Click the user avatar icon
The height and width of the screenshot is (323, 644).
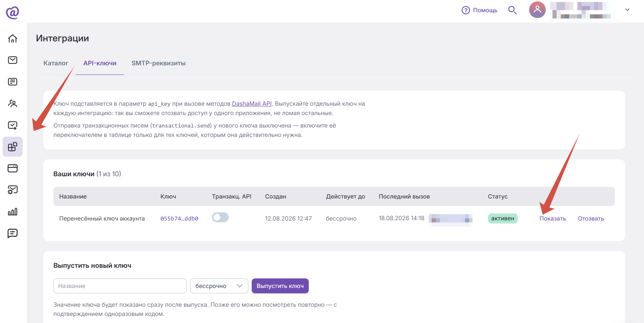(537, 10)
